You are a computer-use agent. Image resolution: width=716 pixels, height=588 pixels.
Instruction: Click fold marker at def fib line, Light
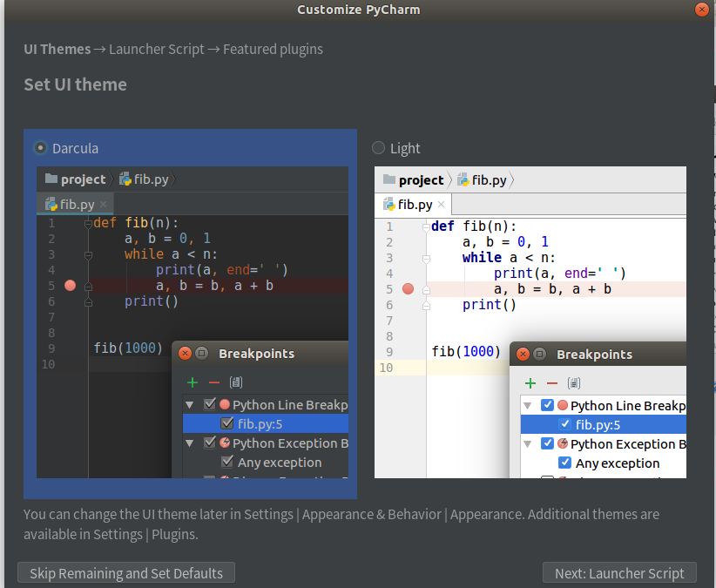coord(426,226)
